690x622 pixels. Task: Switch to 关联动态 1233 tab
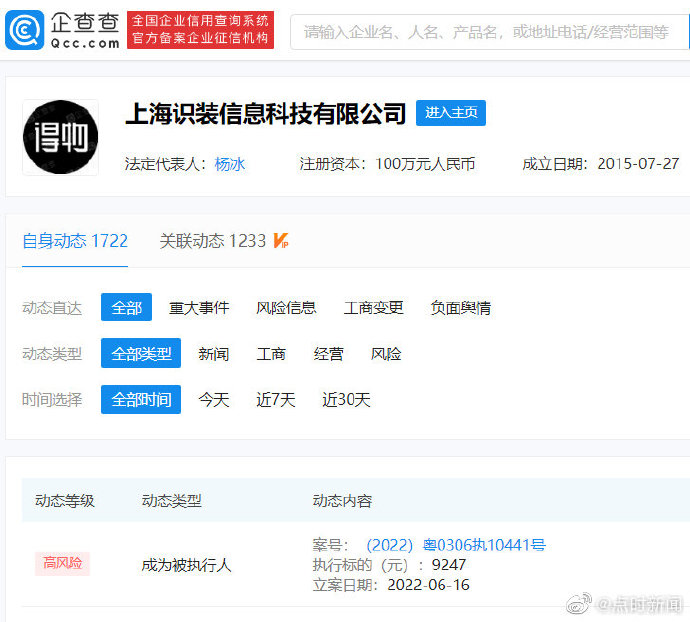tap(213, 241)
